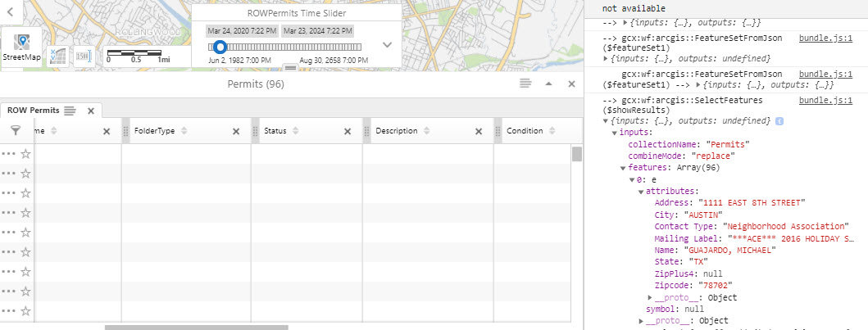Open the table filter funnel icon

pos(16,130)
